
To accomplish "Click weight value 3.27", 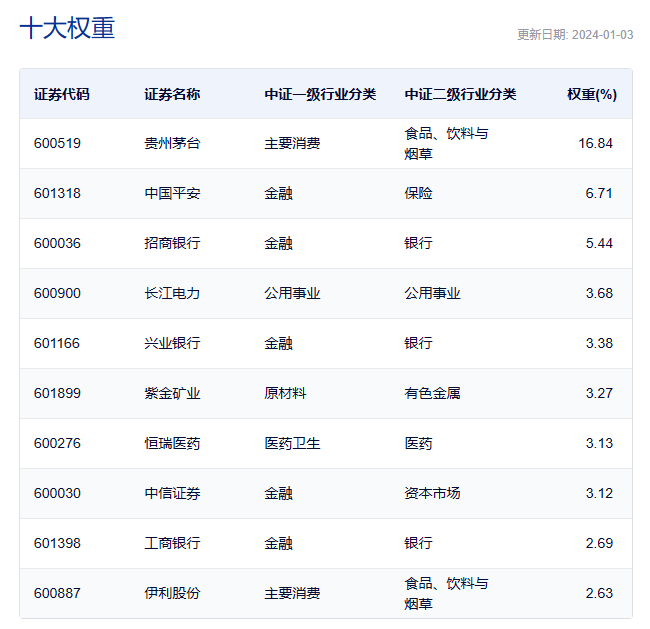I will [x=599, y=393].
